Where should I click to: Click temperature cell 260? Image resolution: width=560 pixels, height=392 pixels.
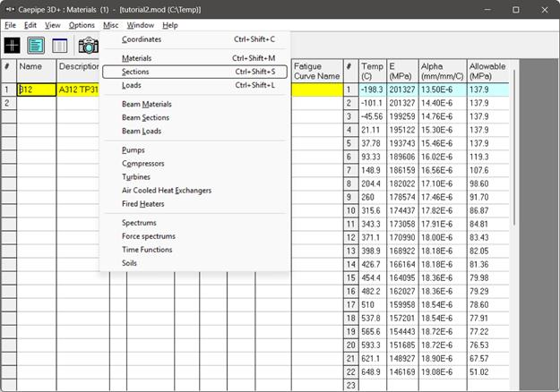tap(373, 197)
